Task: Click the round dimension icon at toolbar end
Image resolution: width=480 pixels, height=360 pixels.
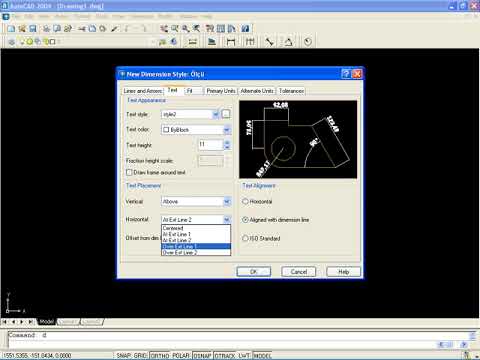Action: click(x=308, y=42)
